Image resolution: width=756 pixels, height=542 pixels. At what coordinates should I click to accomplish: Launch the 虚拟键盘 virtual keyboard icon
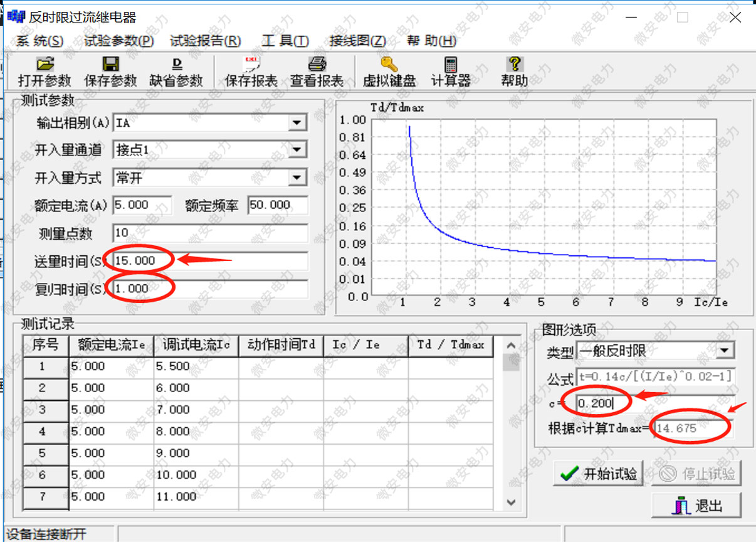(388, 71)
